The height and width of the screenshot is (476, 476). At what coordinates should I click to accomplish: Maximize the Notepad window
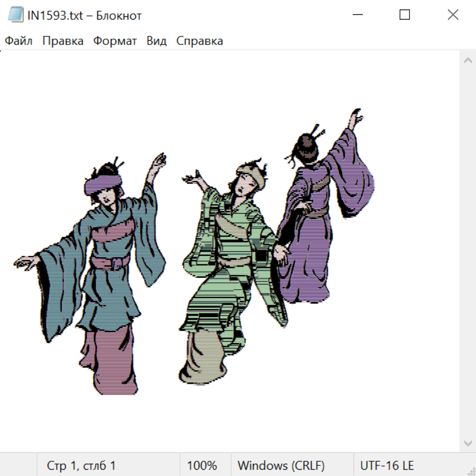coord(405,15)
